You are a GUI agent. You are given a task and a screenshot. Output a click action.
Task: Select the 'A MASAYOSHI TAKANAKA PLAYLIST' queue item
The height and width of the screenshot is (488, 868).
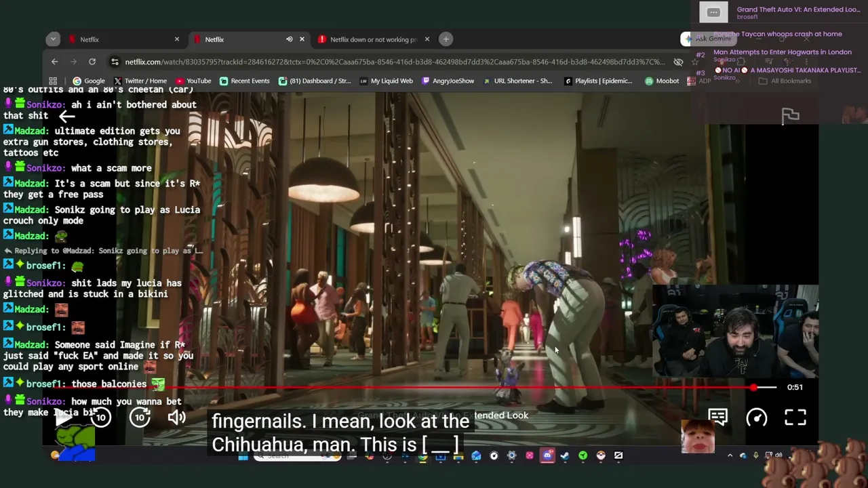[789, 70]
